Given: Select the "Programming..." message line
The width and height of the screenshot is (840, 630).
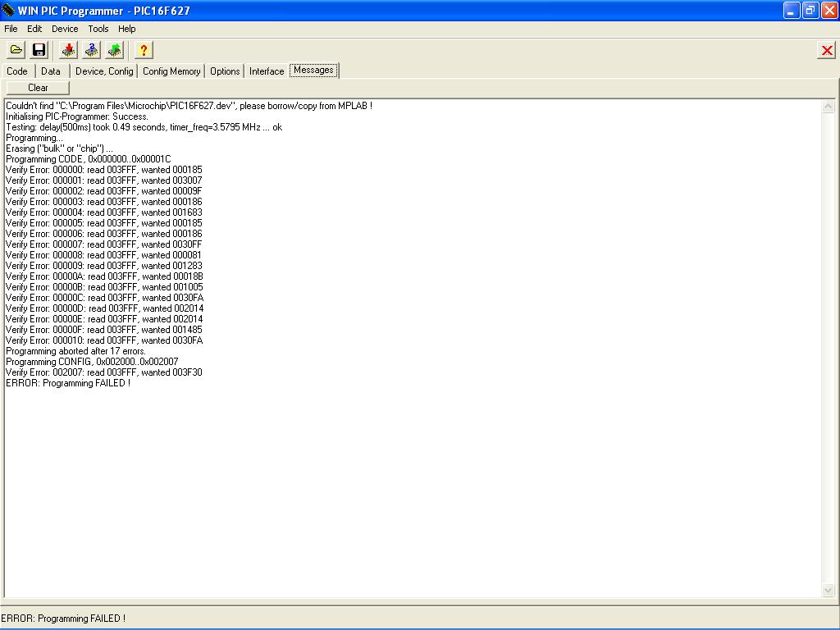Looking at the screenshot, I should click(x=34, y=138).
